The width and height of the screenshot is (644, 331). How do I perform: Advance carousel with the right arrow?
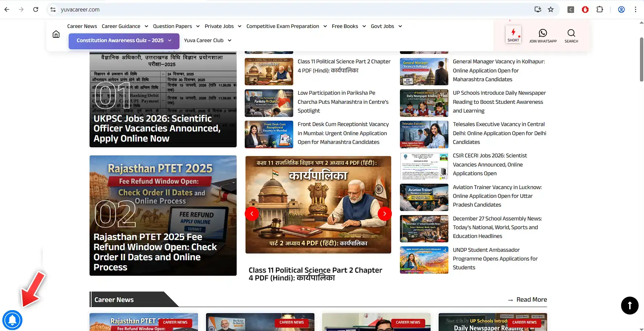pos(384,214)
